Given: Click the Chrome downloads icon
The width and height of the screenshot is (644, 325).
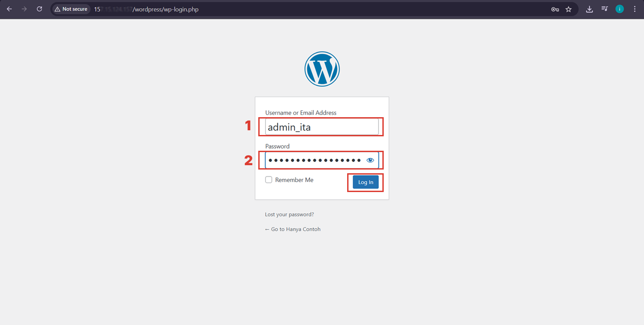Looking at the screenshot, I should (589, 9).
